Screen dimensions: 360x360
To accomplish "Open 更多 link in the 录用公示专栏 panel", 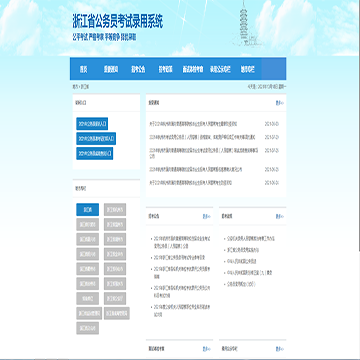I will coord(280,349).
